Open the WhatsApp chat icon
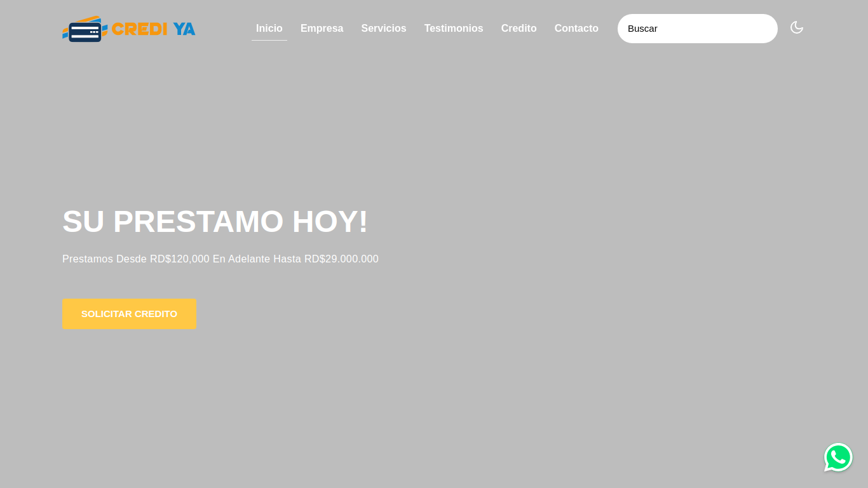Viewport: 868px width, 488px height. 838,457
